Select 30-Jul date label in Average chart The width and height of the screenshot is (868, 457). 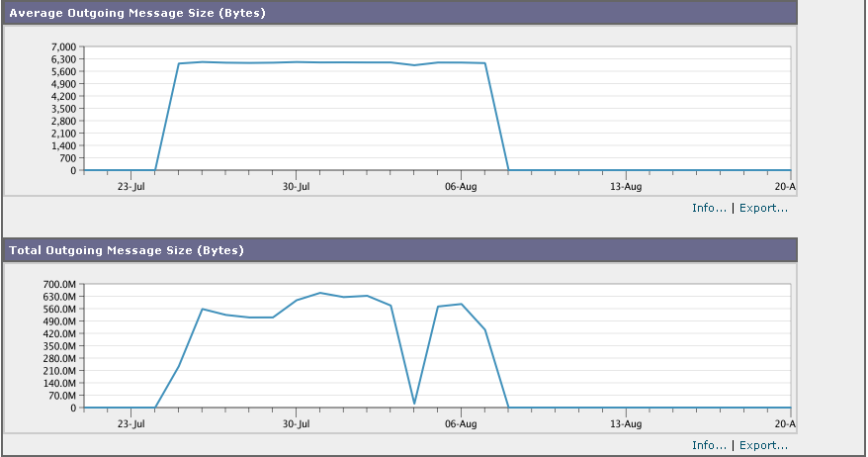(297, 187)
